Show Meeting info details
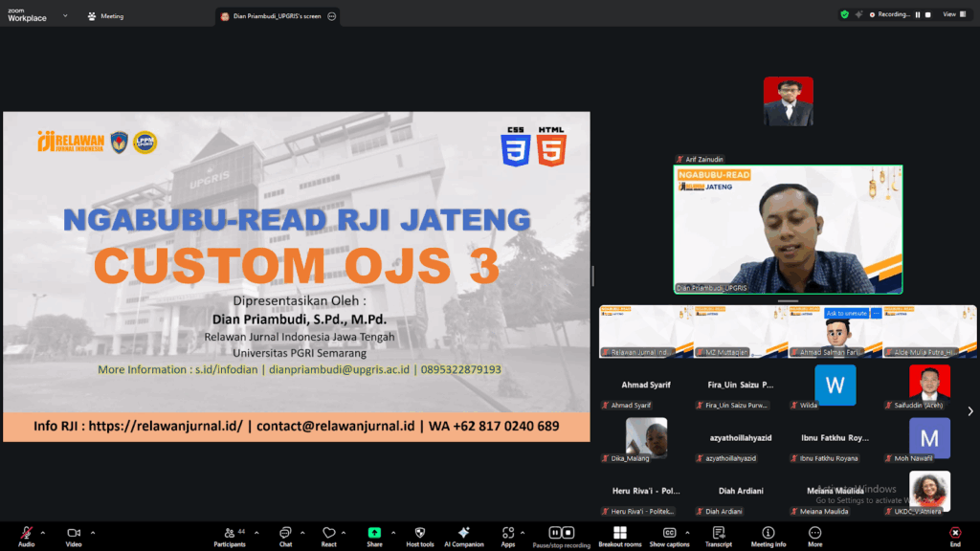The height and width of the screenshot is (551, 980). (768, 534)
